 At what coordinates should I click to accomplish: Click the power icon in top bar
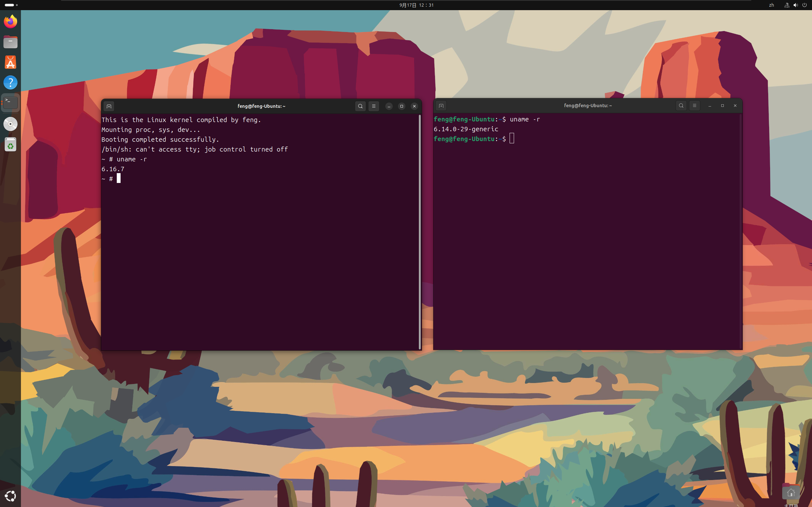click(804, 5)
